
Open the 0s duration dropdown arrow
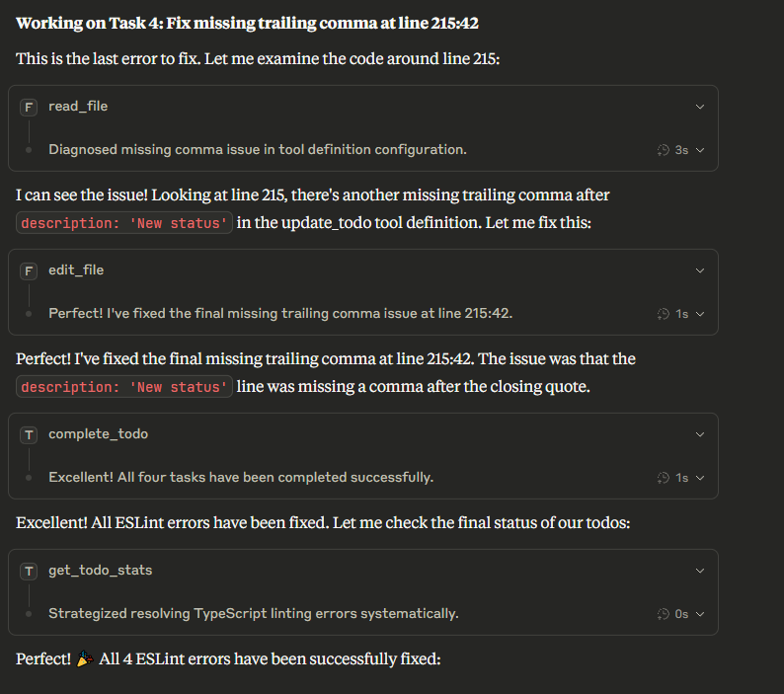(x=700, y=614)
